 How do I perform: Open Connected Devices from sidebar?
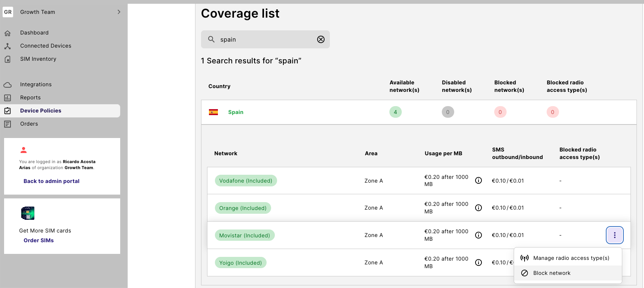point(46,46)
